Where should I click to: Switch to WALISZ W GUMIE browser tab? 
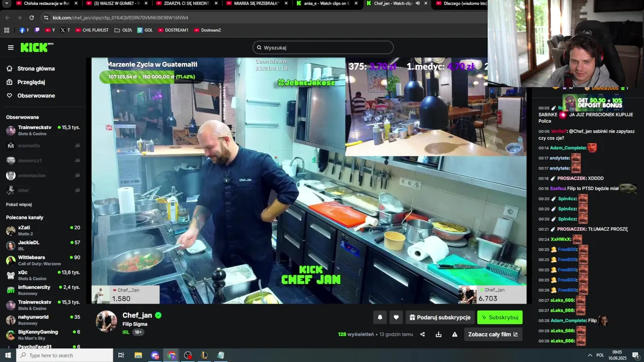click(116, 4)
